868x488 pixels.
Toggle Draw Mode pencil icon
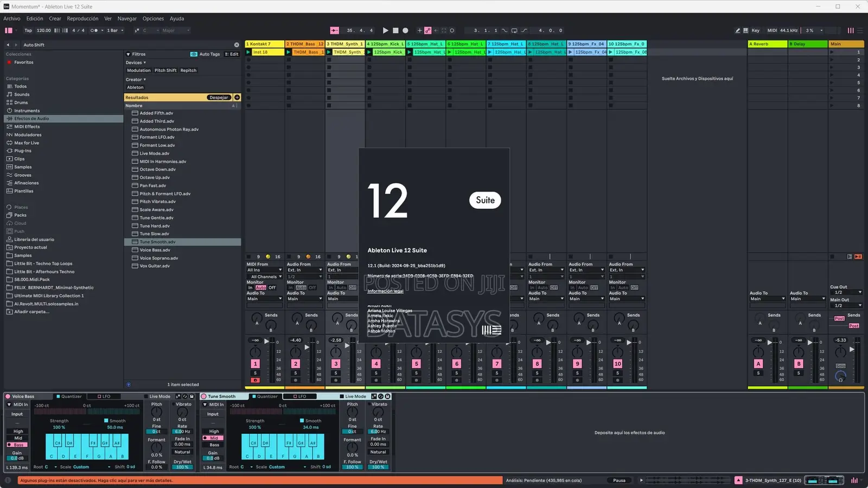click(737, 30)
